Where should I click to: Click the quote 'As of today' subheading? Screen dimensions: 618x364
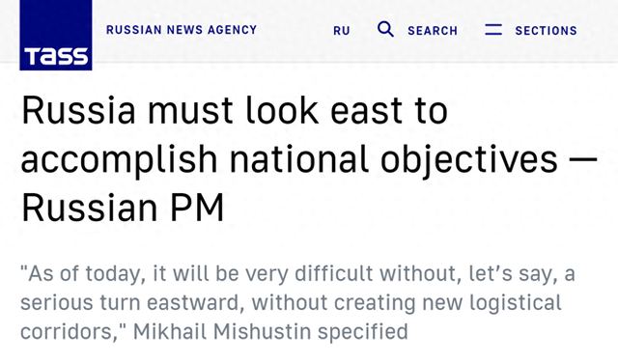[82, 273]
